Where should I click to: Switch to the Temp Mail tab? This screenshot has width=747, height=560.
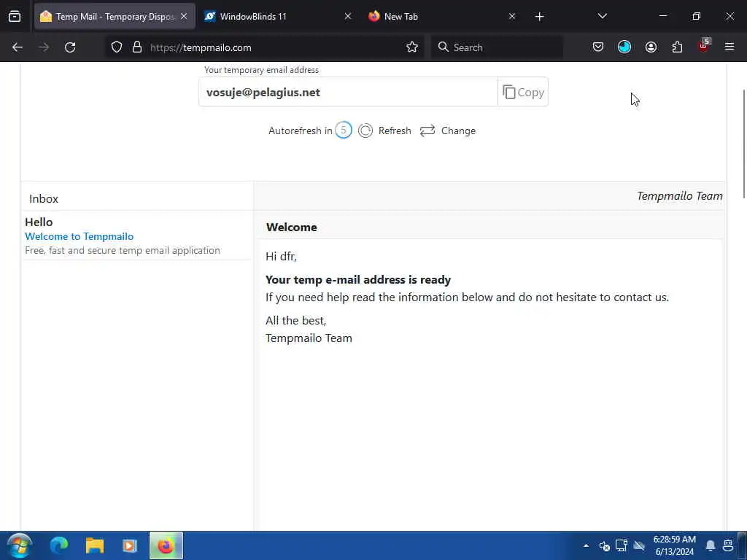(x=115, y=17)
